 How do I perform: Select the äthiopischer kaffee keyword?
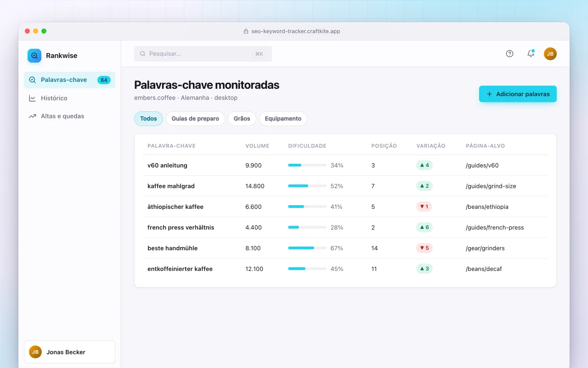point(175,207)
